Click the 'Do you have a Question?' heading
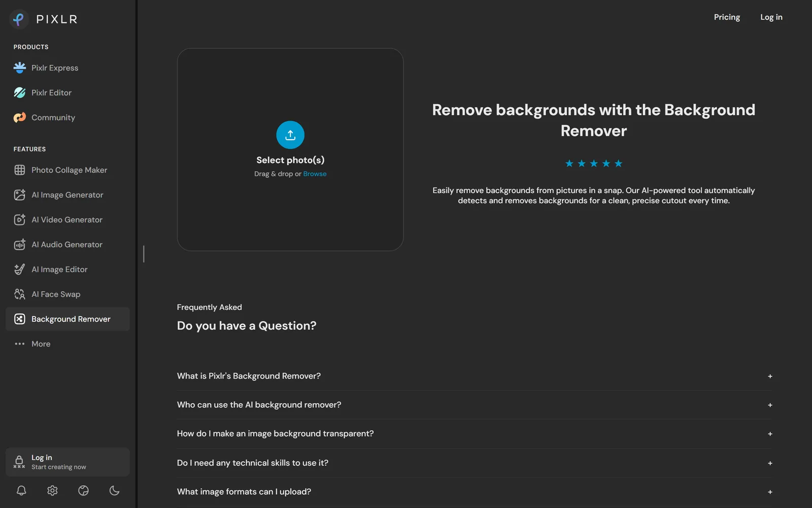The width and height of the screenshot is (812, 508). 247,326
